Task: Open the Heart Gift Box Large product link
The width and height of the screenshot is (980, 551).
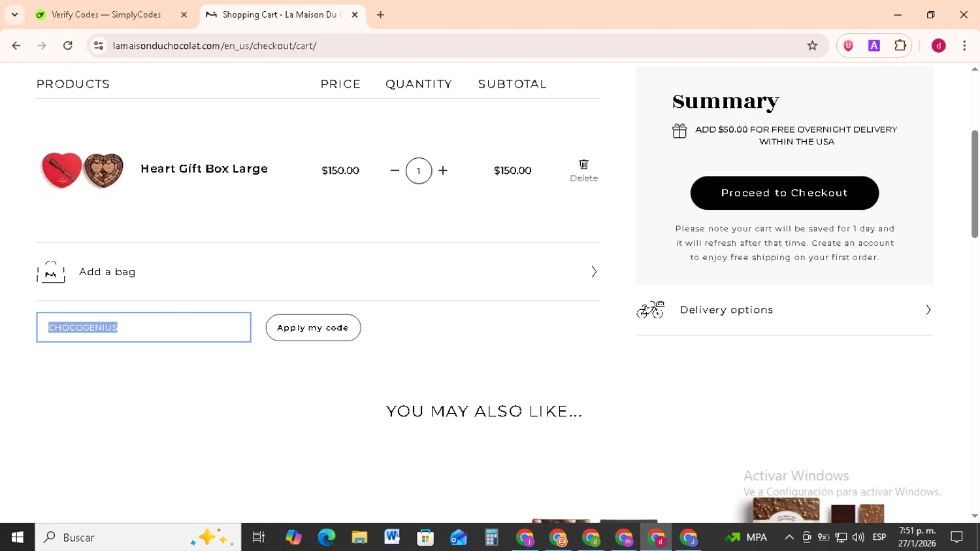Action: 204,169
